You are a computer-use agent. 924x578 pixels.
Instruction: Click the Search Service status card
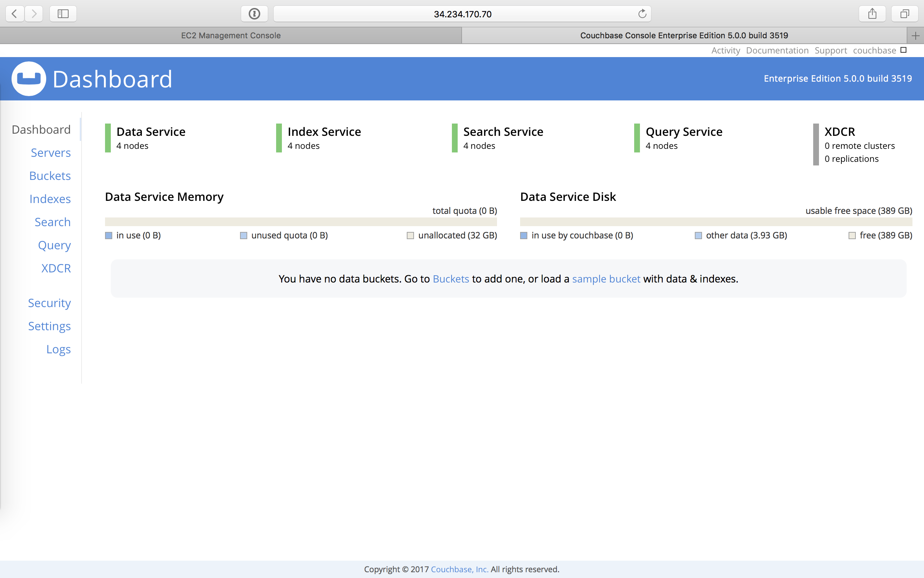(x=497, y=138)
